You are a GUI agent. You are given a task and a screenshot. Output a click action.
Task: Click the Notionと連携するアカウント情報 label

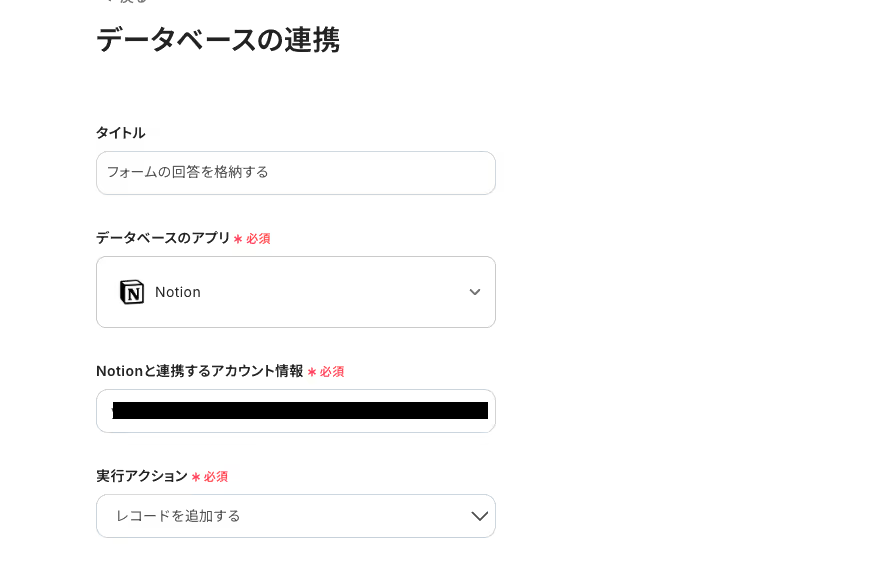199,371
